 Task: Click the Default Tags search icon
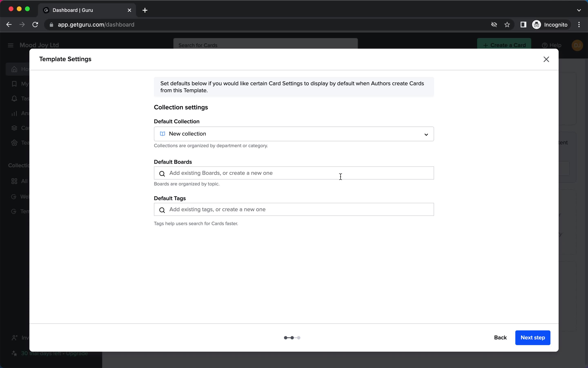coord(162,210)
